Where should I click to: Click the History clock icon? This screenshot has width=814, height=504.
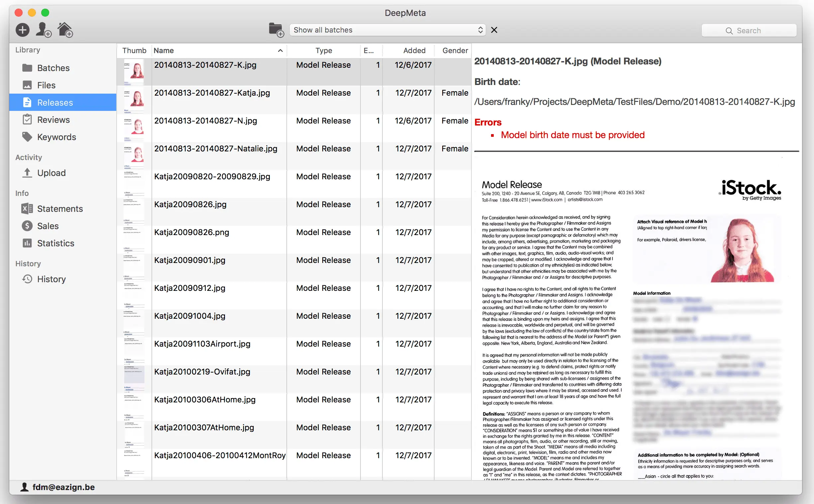click(x=27, y=279)
